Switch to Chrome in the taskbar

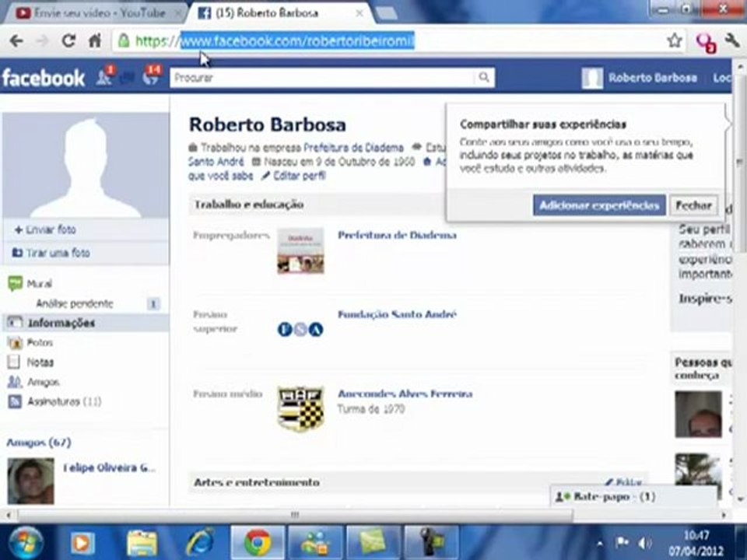[258, 542]
